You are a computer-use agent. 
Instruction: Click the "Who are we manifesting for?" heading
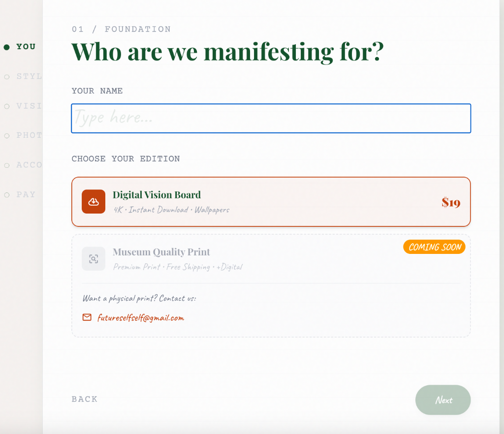click(x=227, y=52)
